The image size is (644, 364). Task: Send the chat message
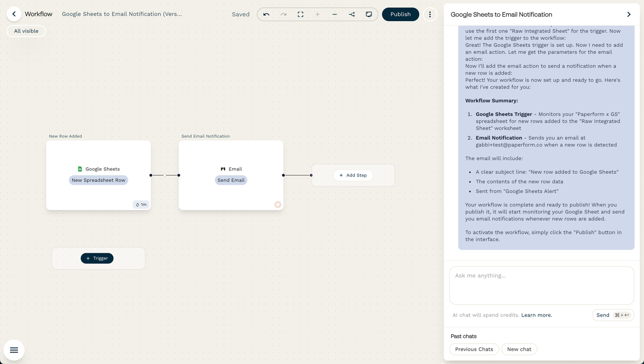[x=613, y=315]
